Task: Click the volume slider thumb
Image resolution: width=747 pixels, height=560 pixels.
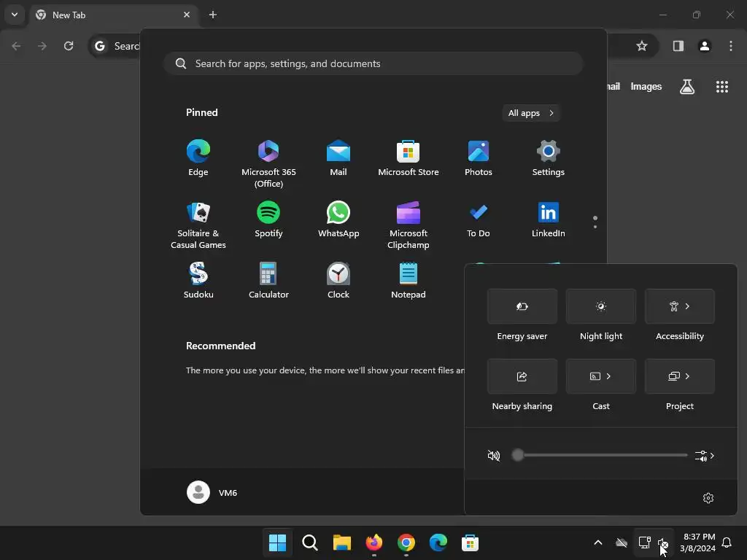Action: (x=517, y=455)
